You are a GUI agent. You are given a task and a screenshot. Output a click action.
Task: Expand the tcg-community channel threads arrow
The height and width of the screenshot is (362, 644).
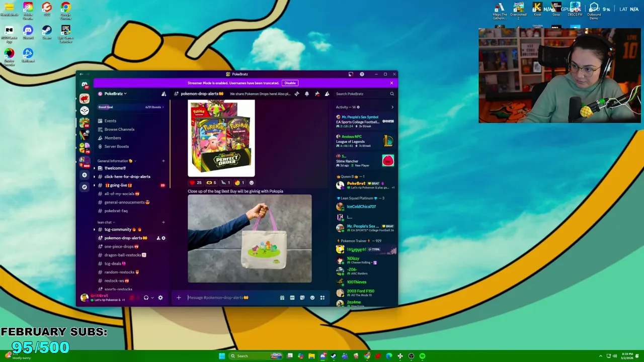point(94,229)
